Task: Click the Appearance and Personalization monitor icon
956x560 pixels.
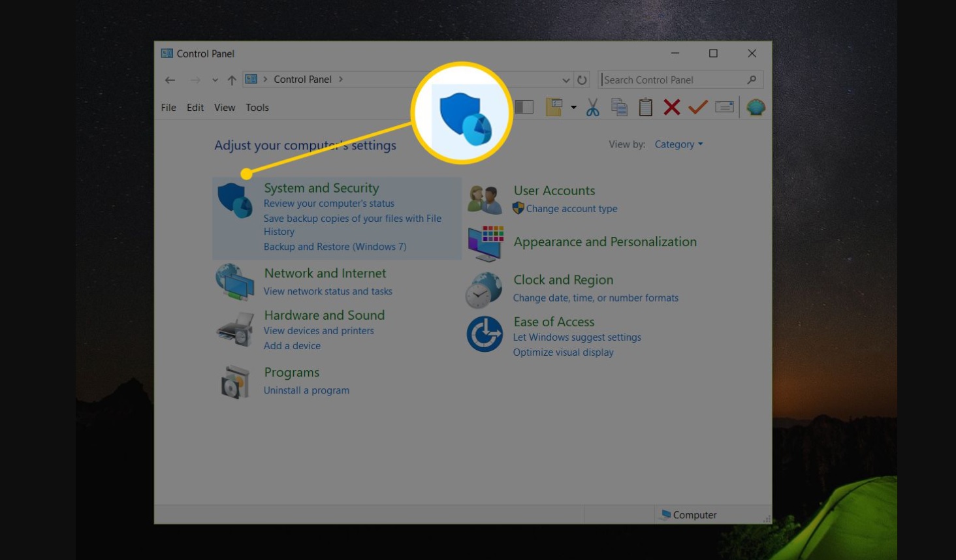Action: pyautogui.click(x=486, y=243)
